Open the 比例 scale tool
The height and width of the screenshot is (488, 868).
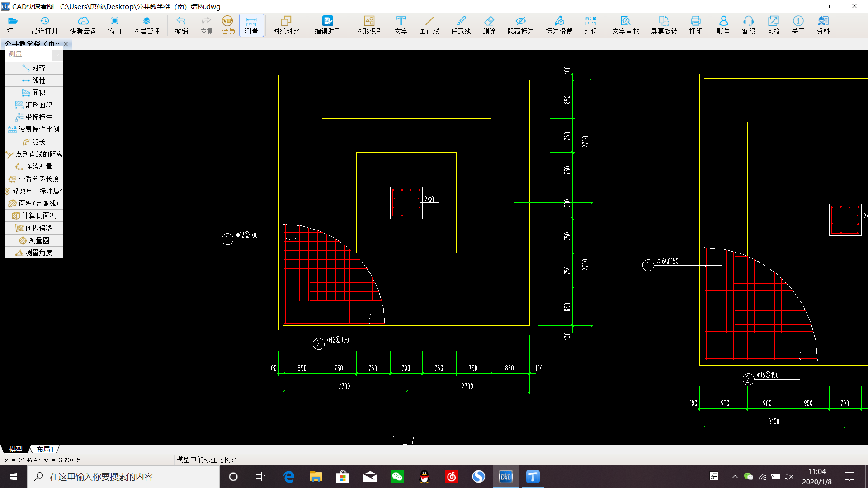(x=591, y=25)
